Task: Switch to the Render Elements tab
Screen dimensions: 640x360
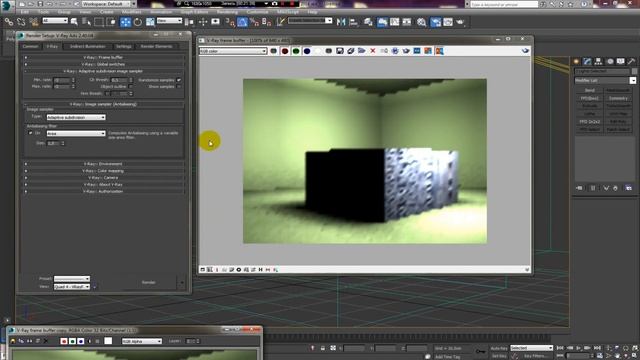Action: tap(157, 47)
